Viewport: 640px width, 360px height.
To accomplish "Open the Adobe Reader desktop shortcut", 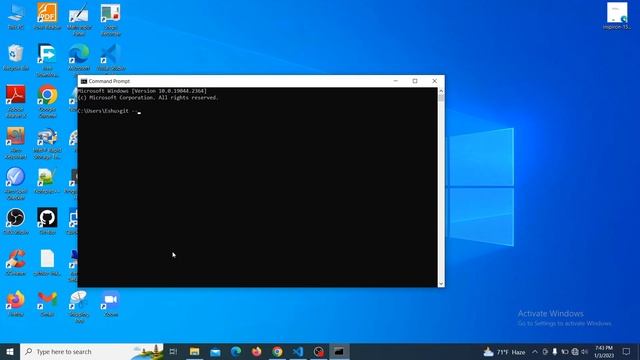I will click(16, 100).
